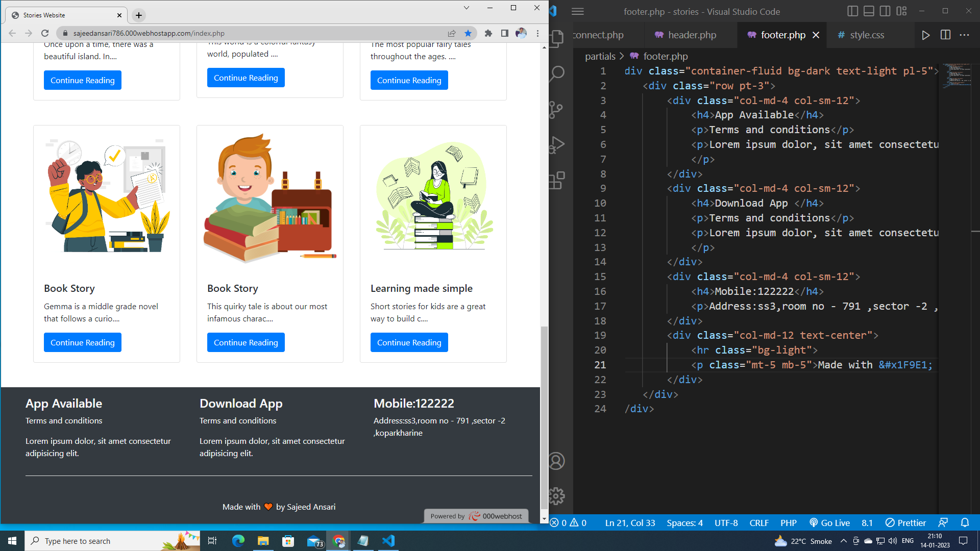980x551 pixels.
Task: Toggle the Go Live server in status bar
Action: click(829, 523)
